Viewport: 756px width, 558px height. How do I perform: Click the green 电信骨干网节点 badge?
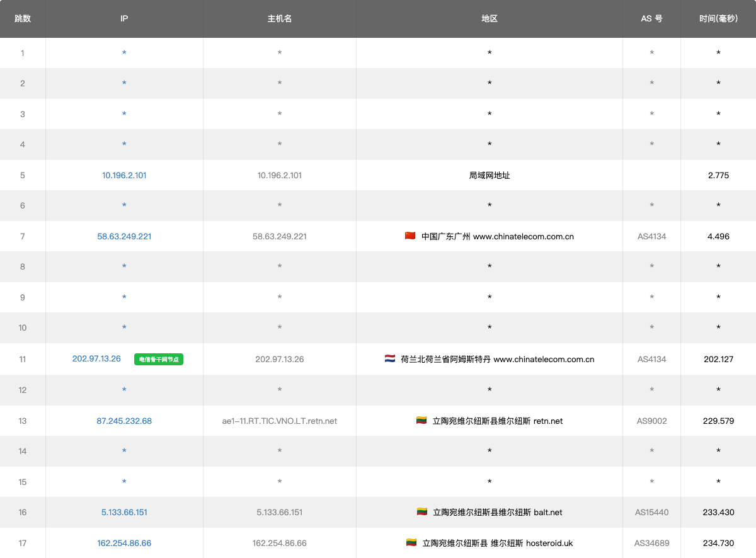point(158,360)
